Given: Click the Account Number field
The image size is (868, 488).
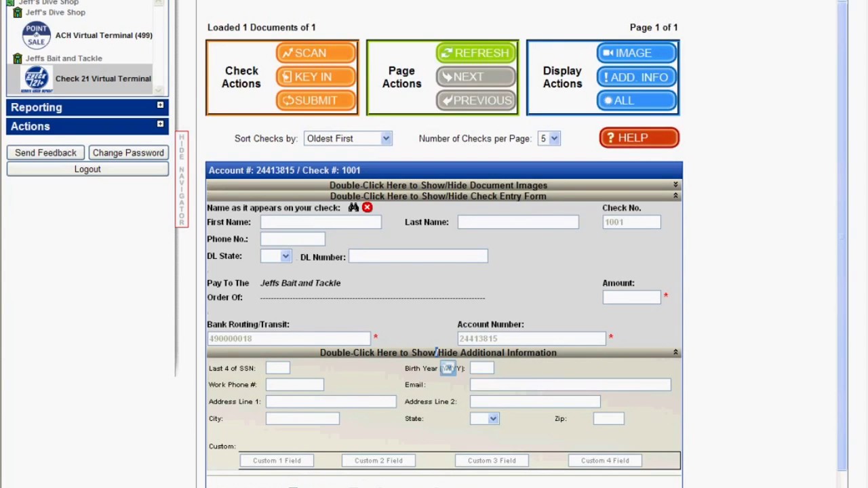Looking at the screenshot, I should [x=532, y=338].
